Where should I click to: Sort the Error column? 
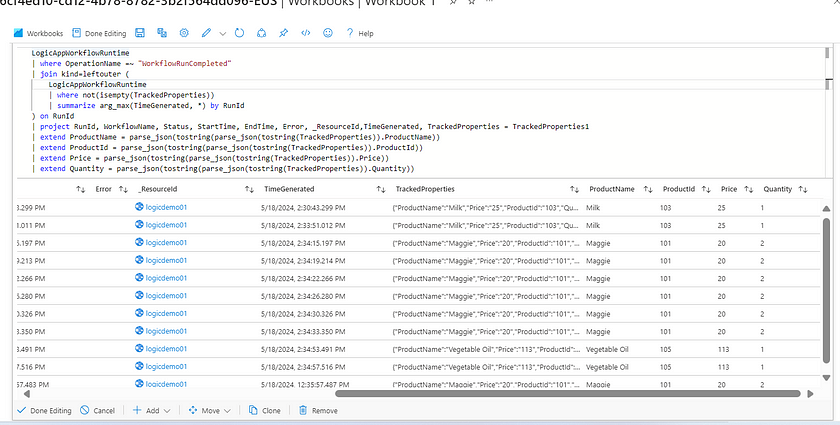pyautogui.click(x=123, y=189)
